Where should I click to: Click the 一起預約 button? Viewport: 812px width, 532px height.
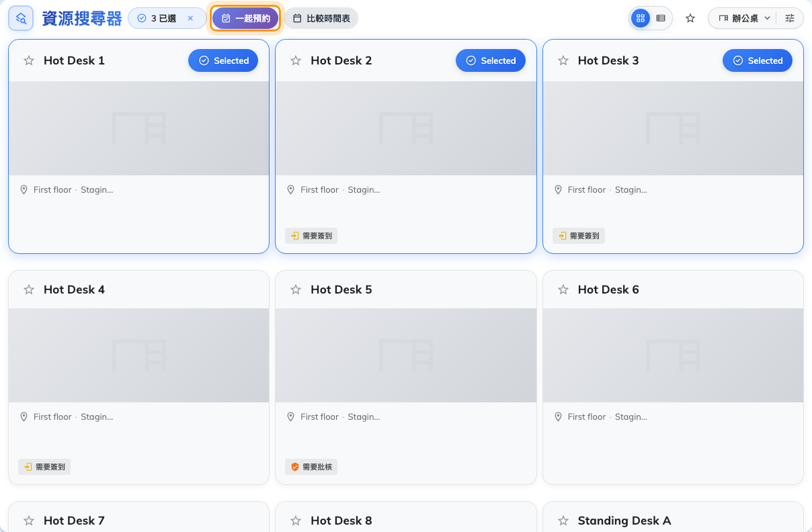(245, 18)
